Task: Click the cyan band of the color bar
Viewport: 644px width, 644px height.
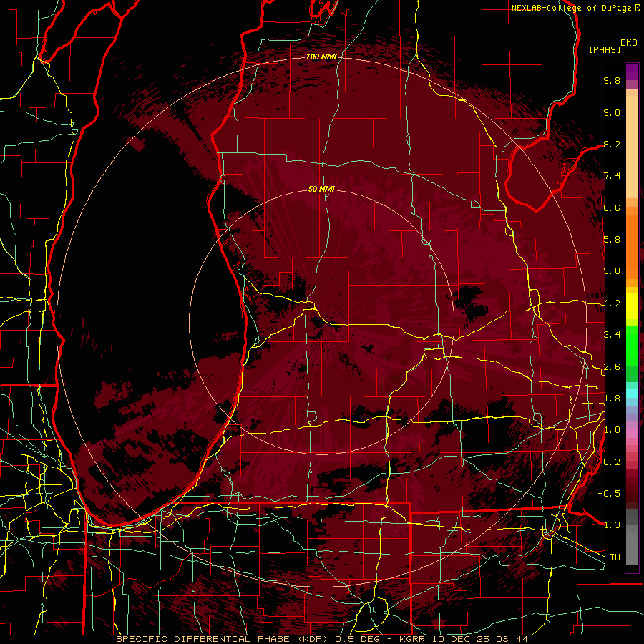Action: click(632, 394)
